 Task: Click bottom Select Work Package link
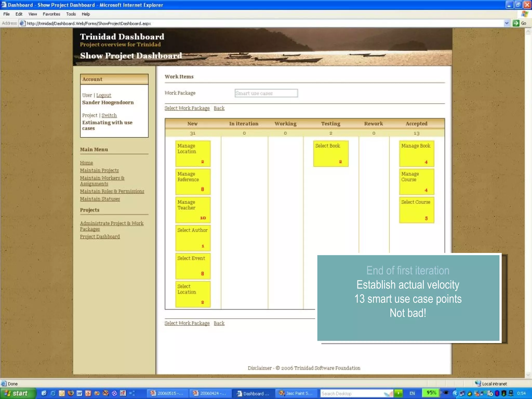tap(187, 323)
